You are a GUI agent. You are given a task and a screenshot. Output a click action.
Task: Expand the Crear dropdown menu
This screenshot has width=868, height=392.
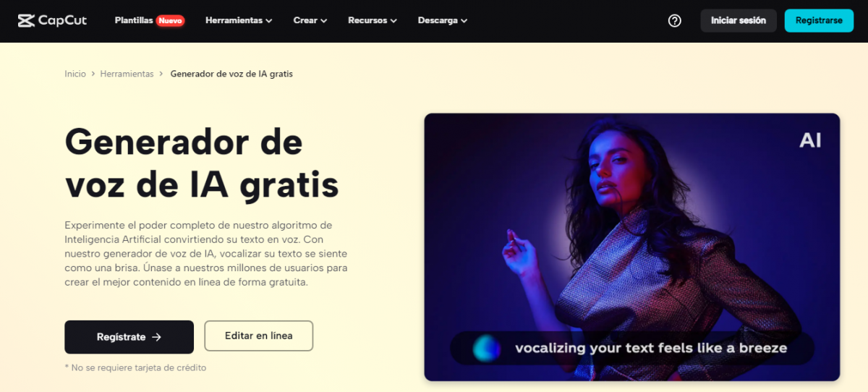pos(310,20)
